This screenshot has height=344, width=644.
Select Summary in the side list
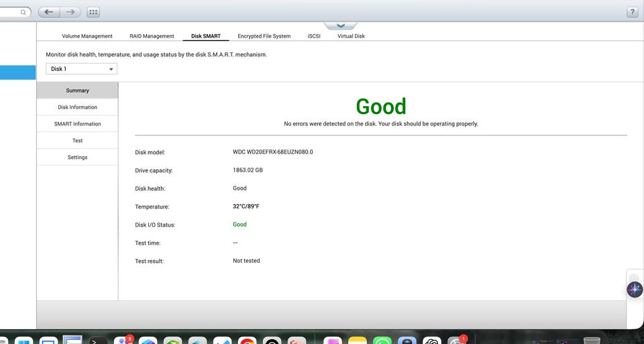coord(77,91)
